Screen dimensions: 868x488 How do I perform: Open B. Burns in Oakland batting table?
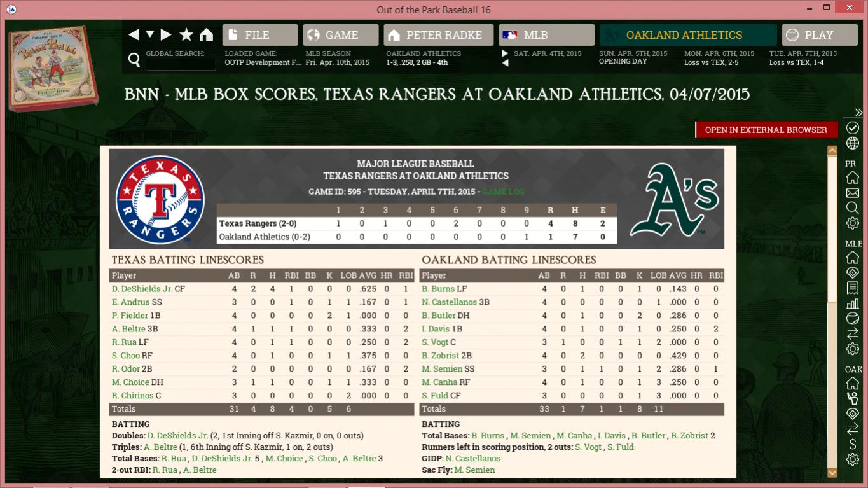(438, 289)
